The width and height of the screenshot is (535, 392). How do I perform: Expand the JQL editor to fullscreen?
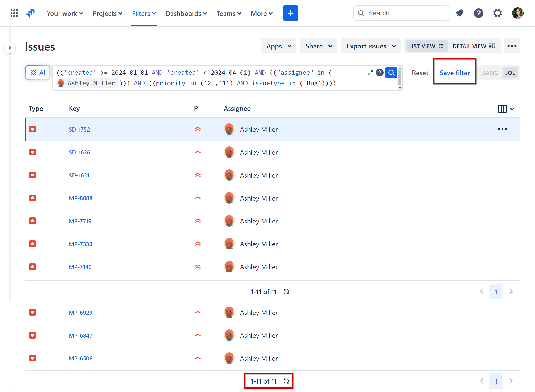pyautogui.click(x=370, y=73)
